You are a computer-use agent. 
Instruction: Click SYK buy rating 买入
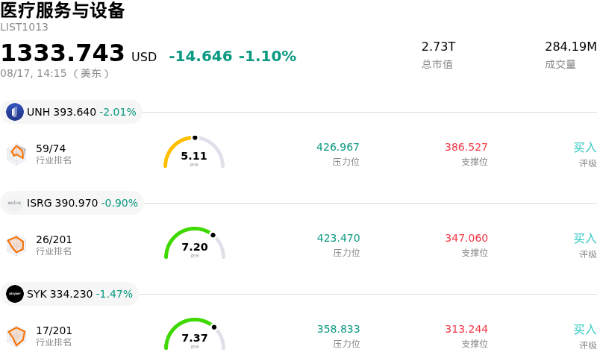[585, 330]
